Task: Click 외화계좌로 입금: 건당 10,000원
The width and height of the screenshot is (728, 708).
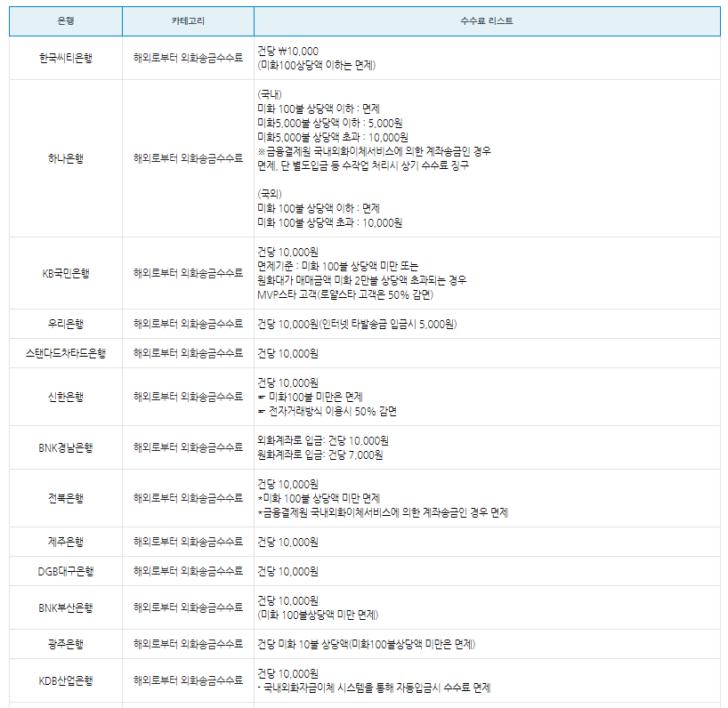Action: [323, 441]
